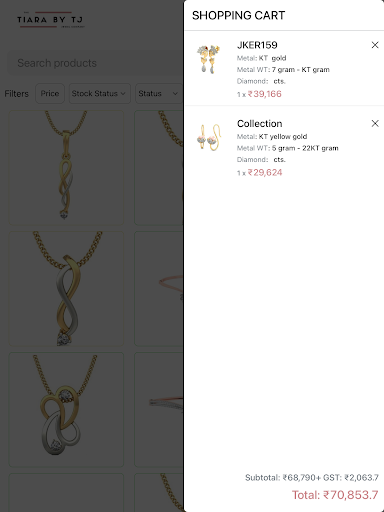The width and height of the screenshot is (384, 512).
Task: Click the Tiara by TJ logo
Action: 50,20
